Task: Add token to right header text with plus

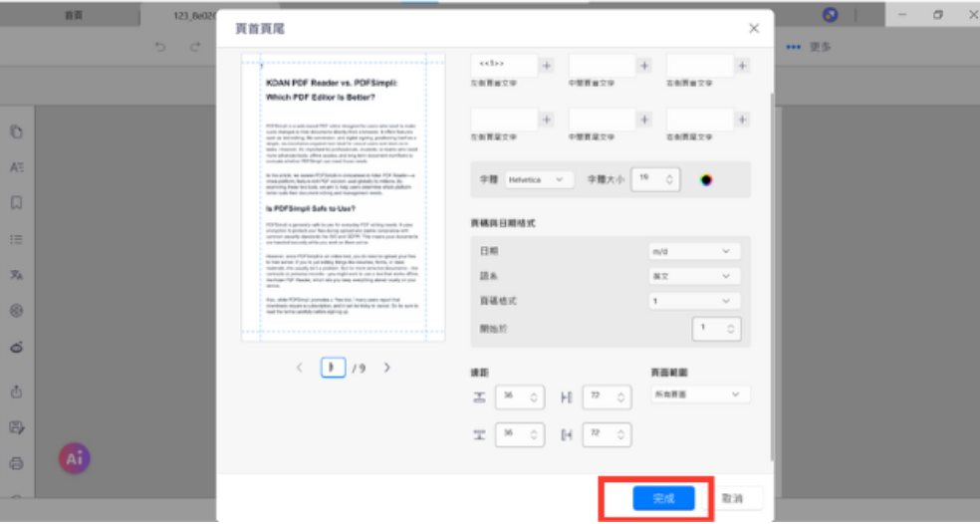Action: point(742,65)
